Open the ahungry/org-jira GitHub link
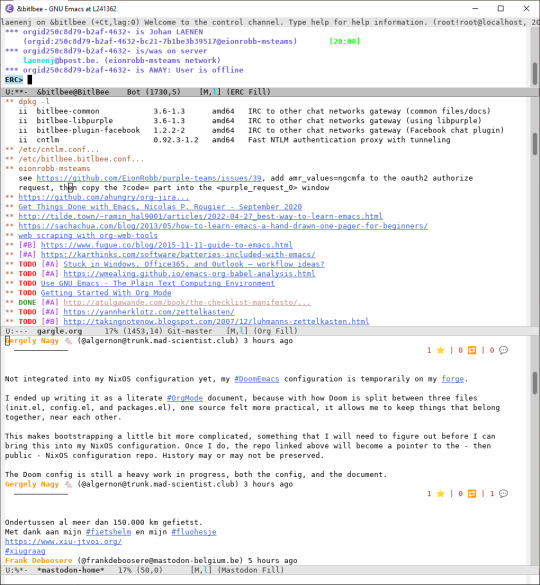The image size is (540, 585). coord(104,197)
